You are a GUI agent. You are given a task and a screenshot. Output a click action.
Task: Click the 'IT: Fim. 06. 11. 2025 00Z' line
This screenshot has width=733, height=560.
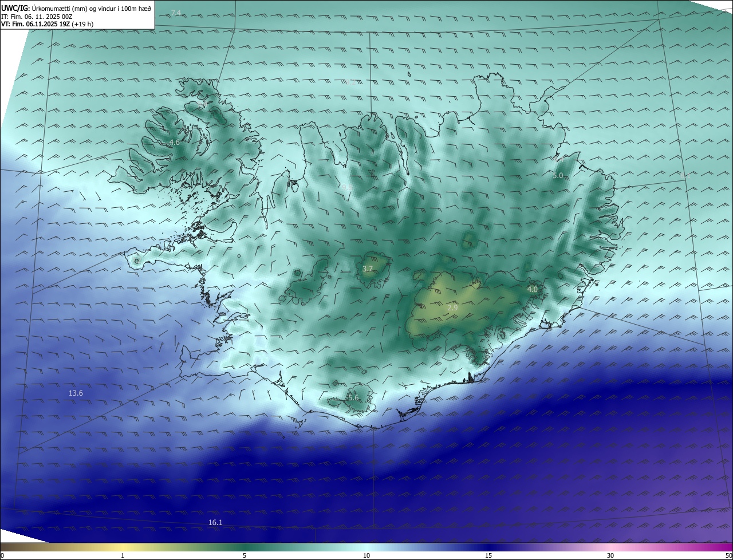(x=36, y=17)
